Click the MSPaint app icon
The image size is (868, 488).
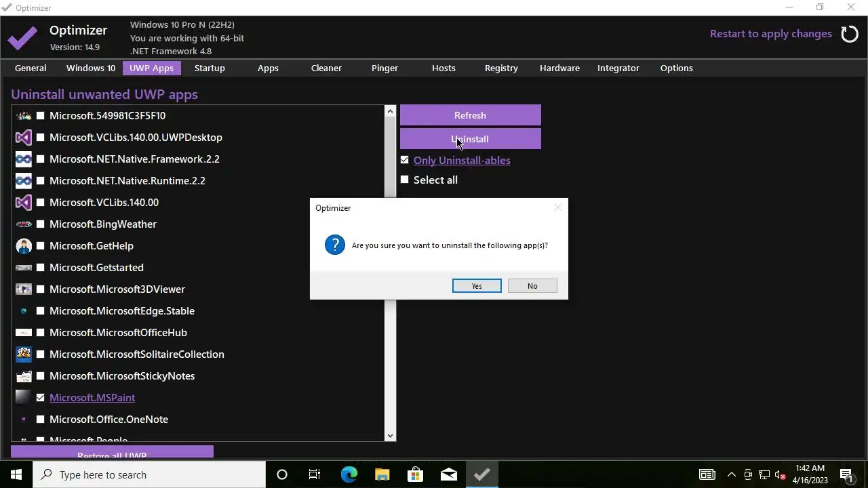24,398
